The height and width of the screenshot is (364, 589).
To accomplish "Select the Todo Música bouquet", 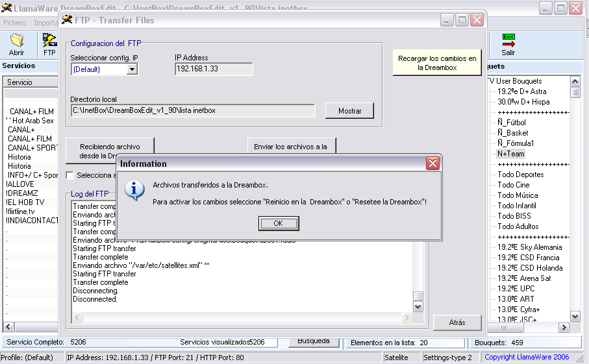I will click(x=518, y=195).
